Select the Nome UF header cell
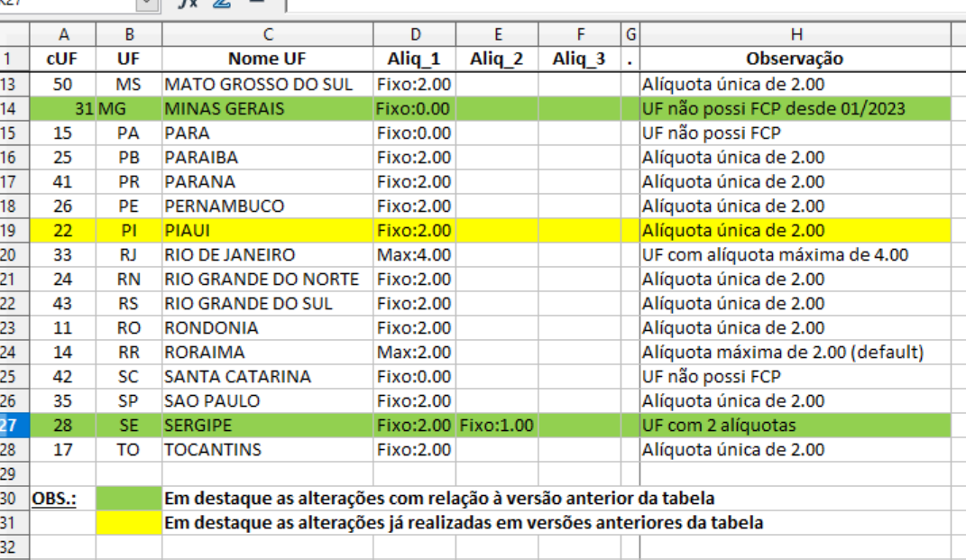The image size is (966, 560). [x=267, y=60]
